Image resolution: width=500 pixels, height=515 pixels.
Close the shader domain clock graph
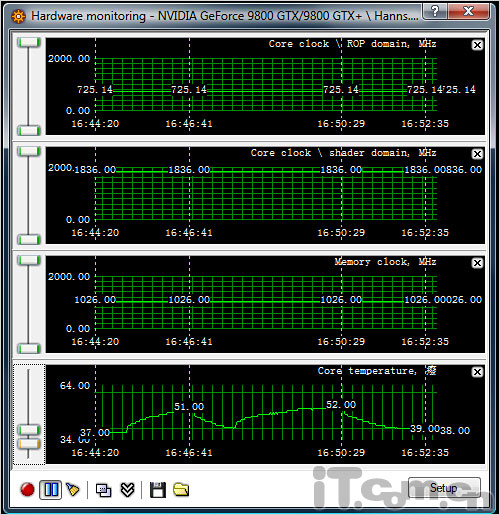(x=477, y=154)
